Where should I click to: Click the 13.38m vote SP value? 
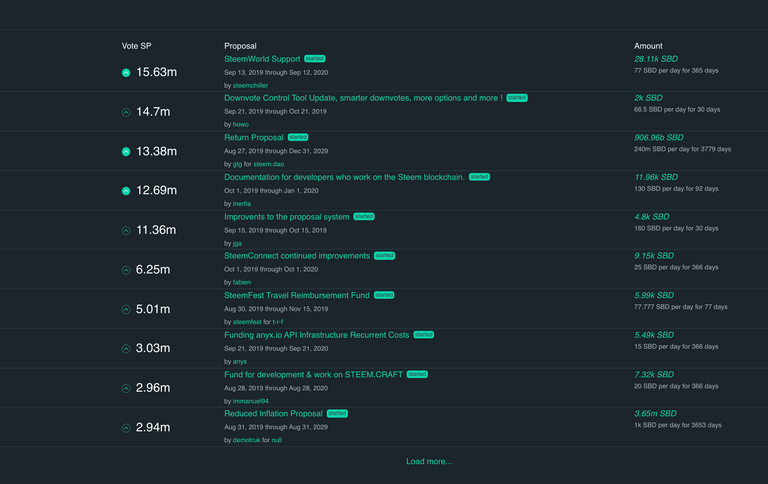pyautogui.click(x=156, y=151)
